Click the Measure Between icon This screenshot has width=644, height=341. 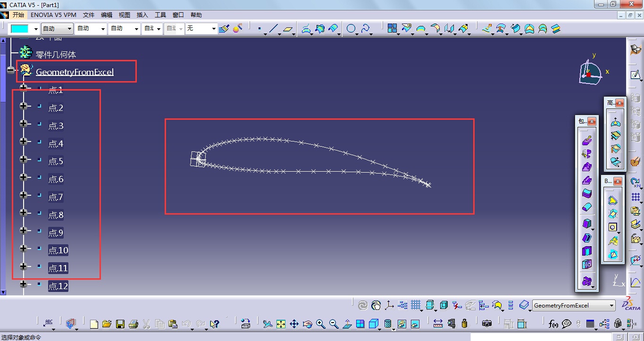pyautogui.click(x=438, y=324)
